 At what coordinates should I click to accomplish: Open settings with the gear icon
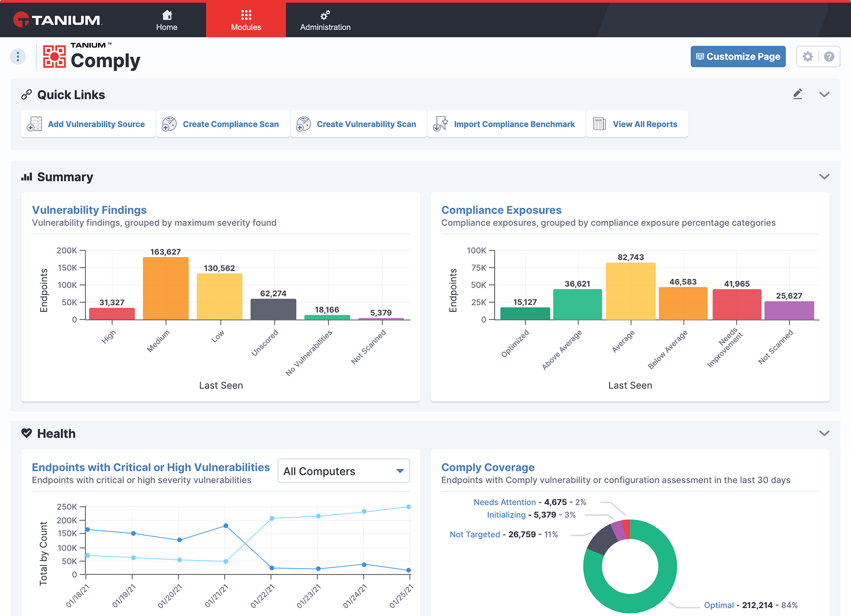(808, 56)
